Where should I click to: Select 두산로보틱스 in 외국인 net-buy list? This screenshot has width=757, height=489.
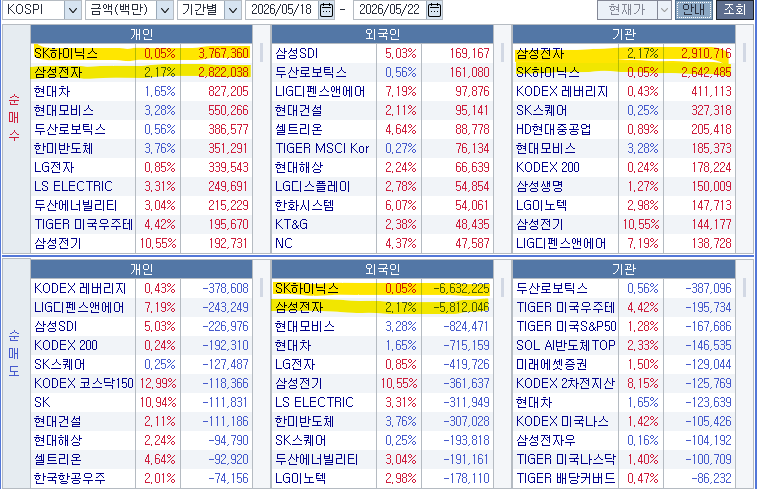[x=310, y=72]
